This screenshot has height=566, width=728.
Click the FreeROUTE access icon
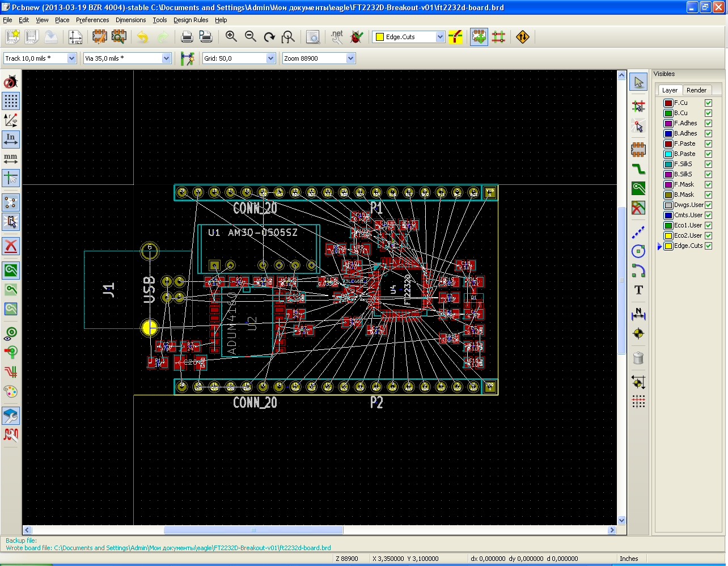coord(523,37)
